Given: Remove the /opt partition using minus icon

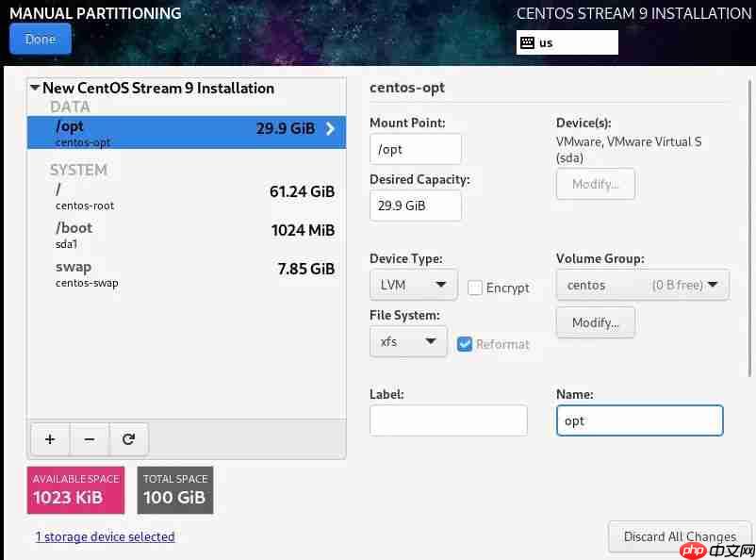Looking at the screenshot, I should point(90,439).
